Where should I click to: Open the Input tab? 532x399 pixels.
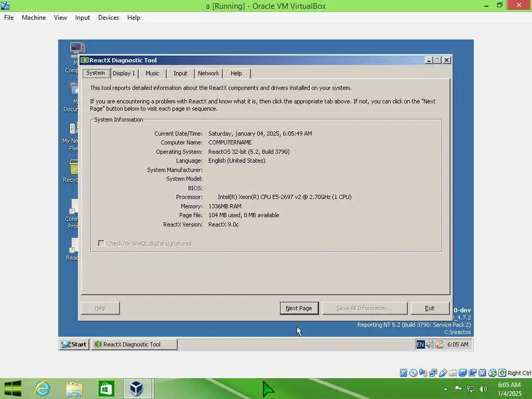pyautogui.click(x=180, y=73)
